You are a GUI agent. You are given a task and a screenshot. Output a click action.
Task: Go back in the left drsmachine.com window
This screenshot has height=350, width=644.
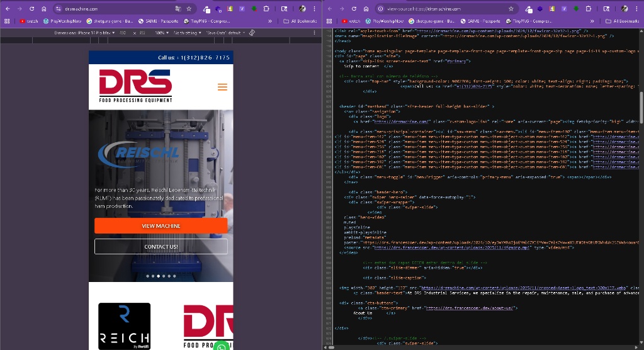(8, 9)
